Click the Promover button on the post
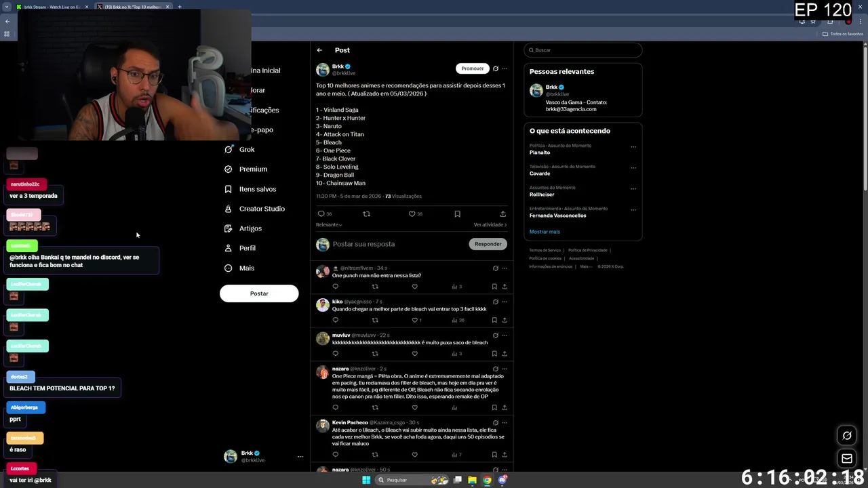The height and width of the screenshot is (488, 868). point(473,68)
